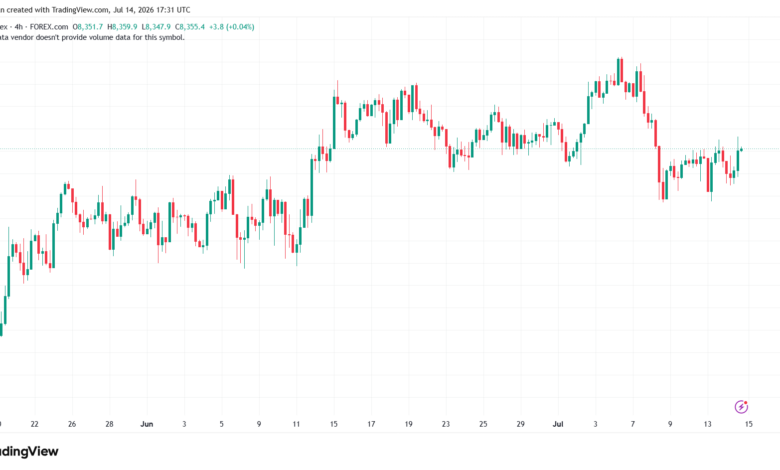This screenshot has height=470, width=780.
Task: Open the TradingView logo at the bottom
Action: 29,452
